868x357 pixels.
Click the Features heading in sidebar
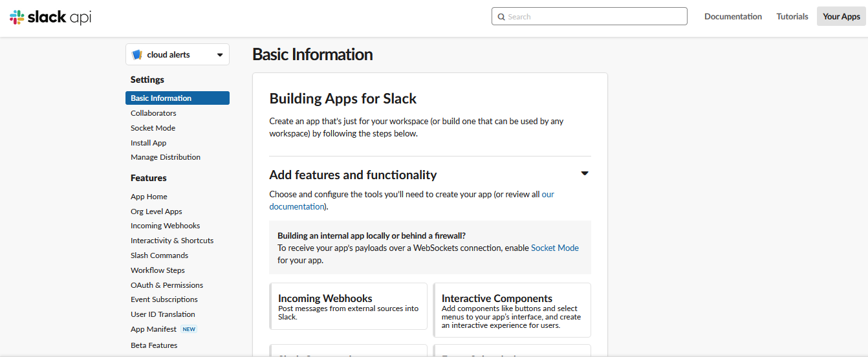coord(149,178)
